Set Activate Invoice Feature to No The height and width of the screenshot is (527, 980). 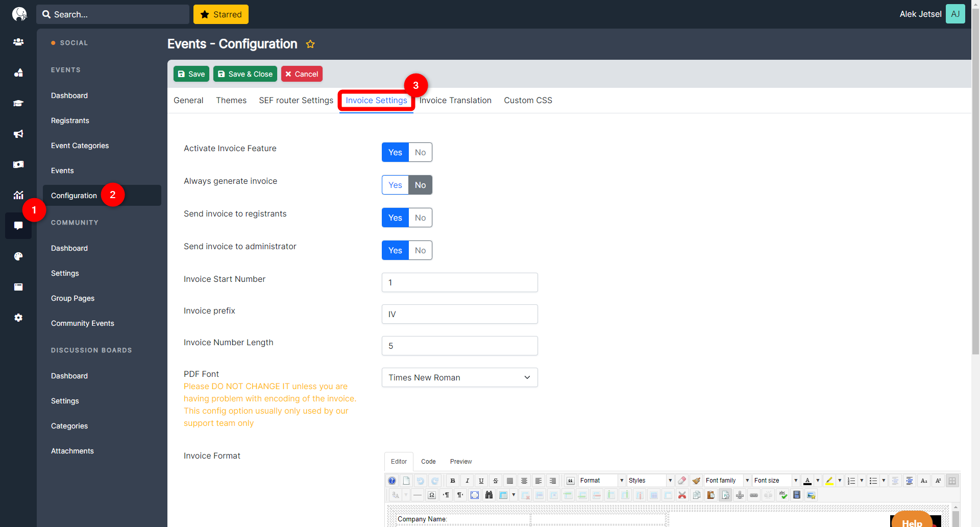(x=420, y=152)
